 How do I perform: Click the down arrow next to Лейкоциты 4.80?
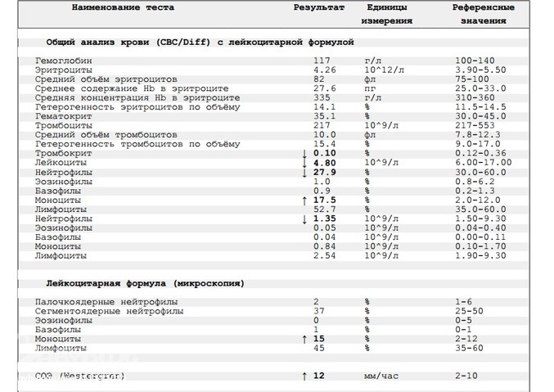304,163
